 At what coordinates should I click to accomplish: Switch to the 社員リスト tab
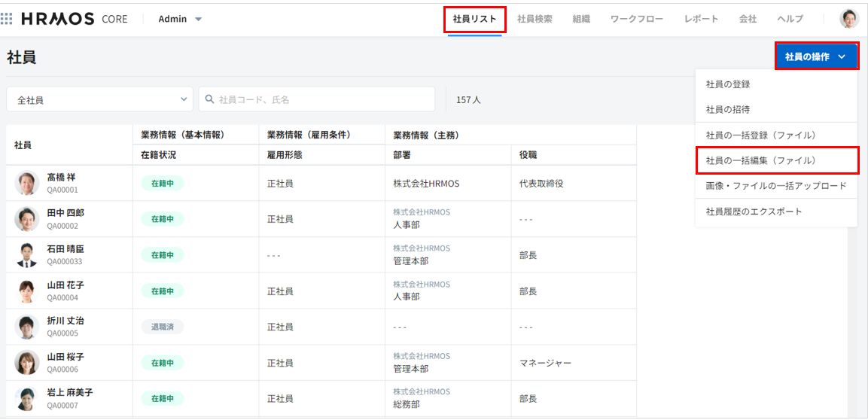(474, 19)
